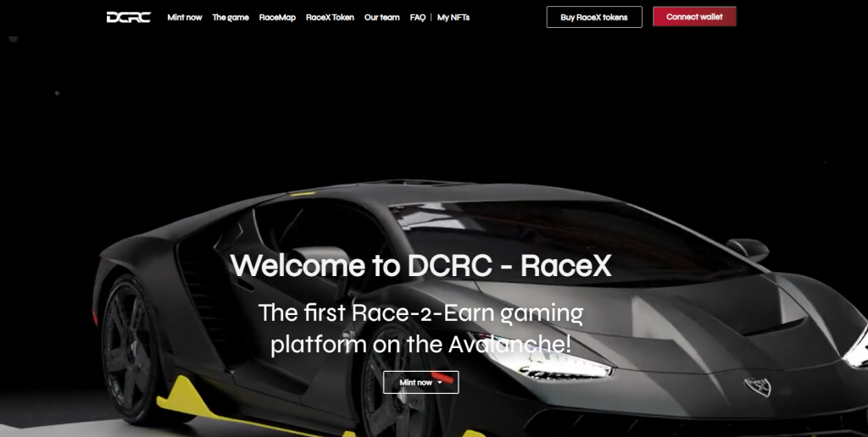Navigate to RaceX Token section
The height and width of the screenshot is (437, 868).
tap(330, 17)
